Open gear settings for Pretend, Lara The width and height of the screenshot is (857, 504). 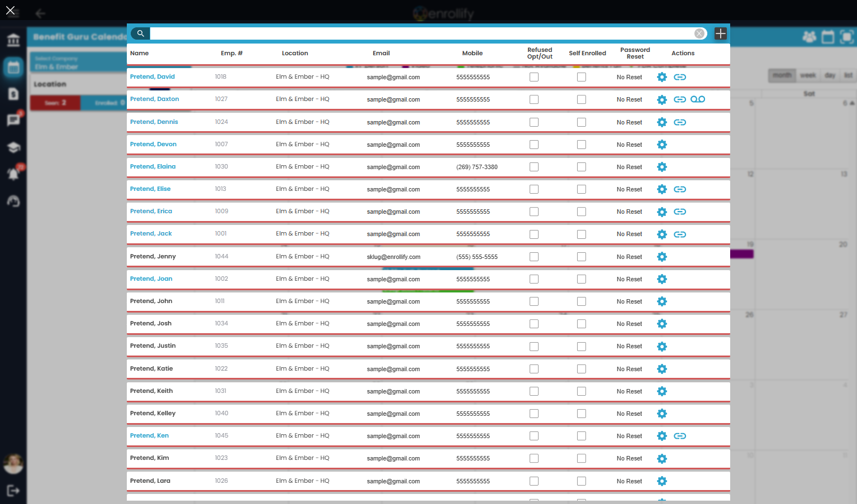click(662, 481)
